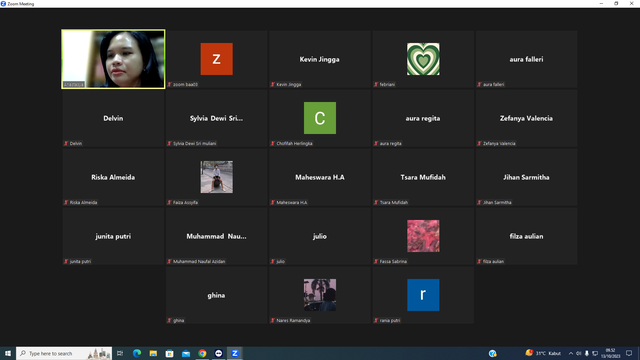640x360 pixels.
Task: Open Microsoft Store from the taskbar
Action: pos(169,353)
